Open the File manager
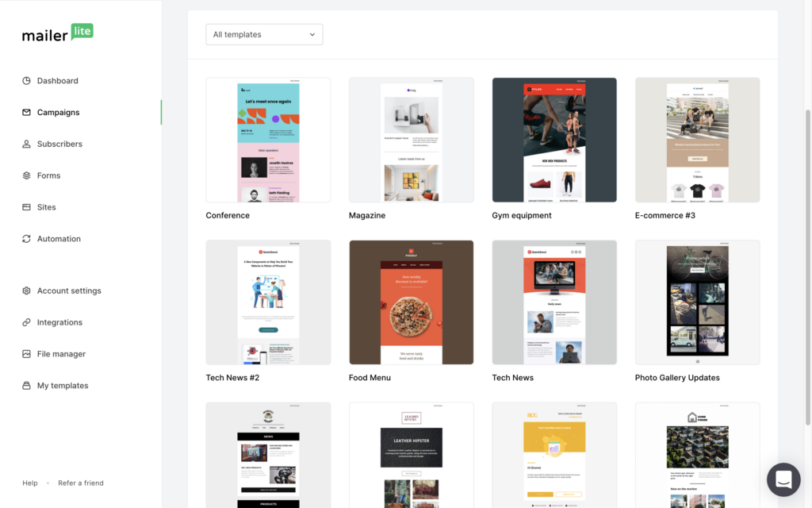The width and height of the screenshot is (812, 508). (61, 353)
